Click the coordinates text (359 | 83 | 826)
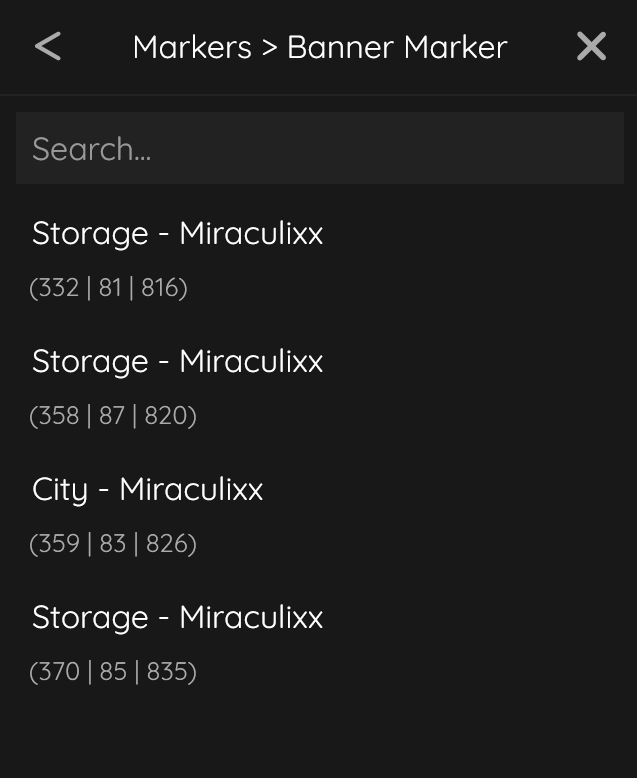 [113, 544]
